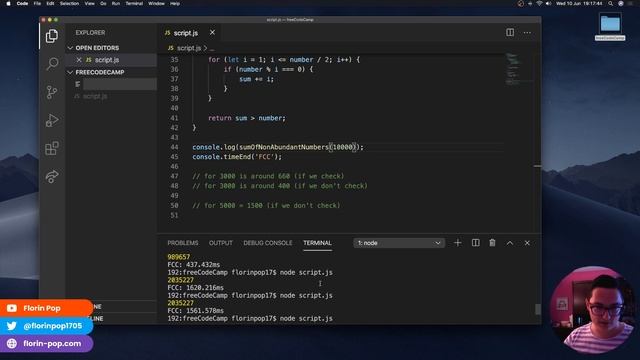The width and height of the screenshot is (640, 360).
Task: Open editor More Actions ellipsis
Action: pos(527,32)
